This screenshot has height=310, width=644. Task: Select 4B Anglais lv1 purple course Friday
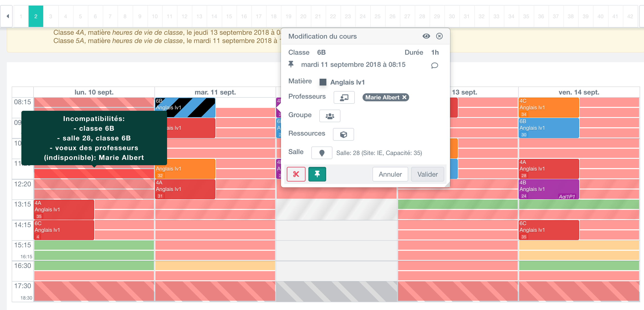coord(549,189)
